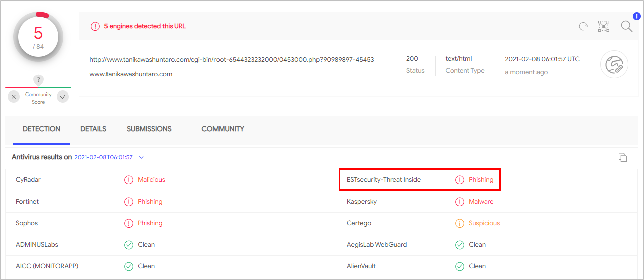644x280 pixels.
Task: Switch to the DETAILS tab
Action: pos(93,129)
